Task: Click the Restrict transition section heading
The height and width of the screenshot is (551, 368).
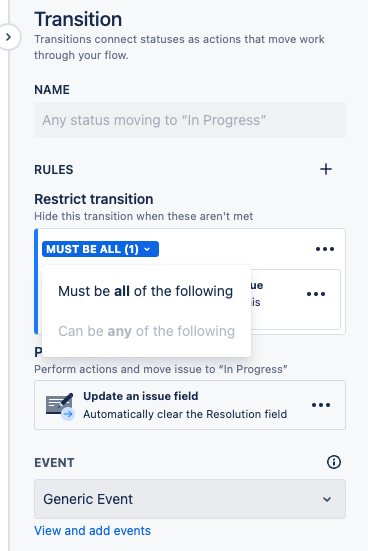Action: click(x=93, y=199)
